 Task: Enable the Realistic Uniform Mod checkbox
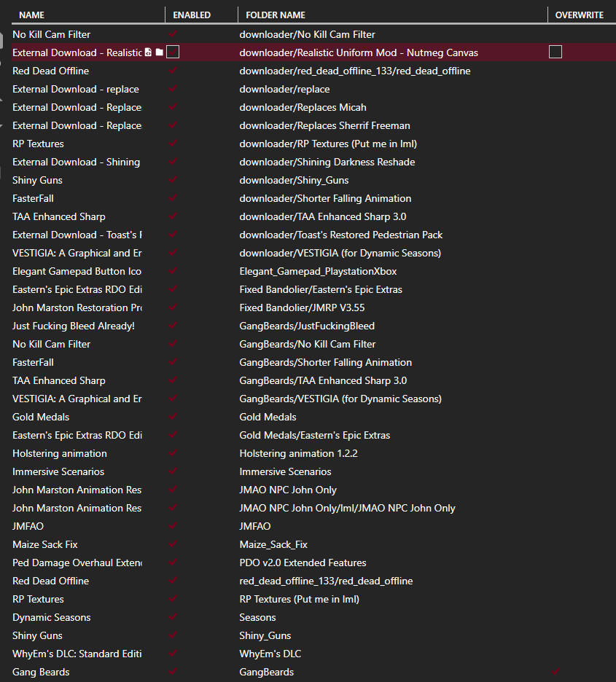(174, 52)
